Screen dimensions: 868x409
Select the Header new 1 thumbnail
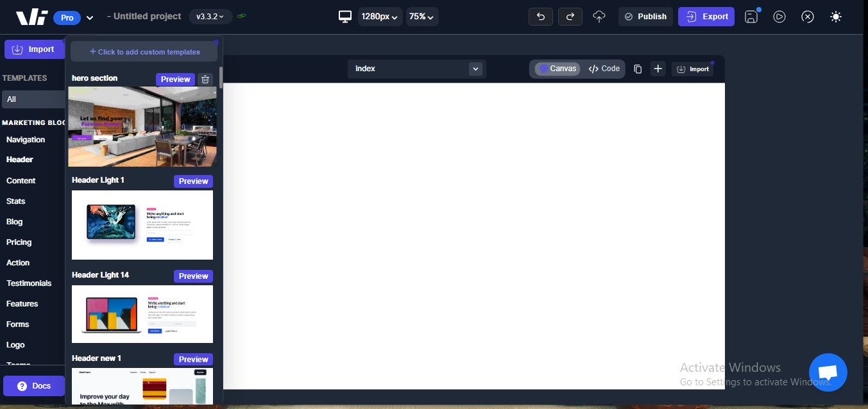[142, 386]
